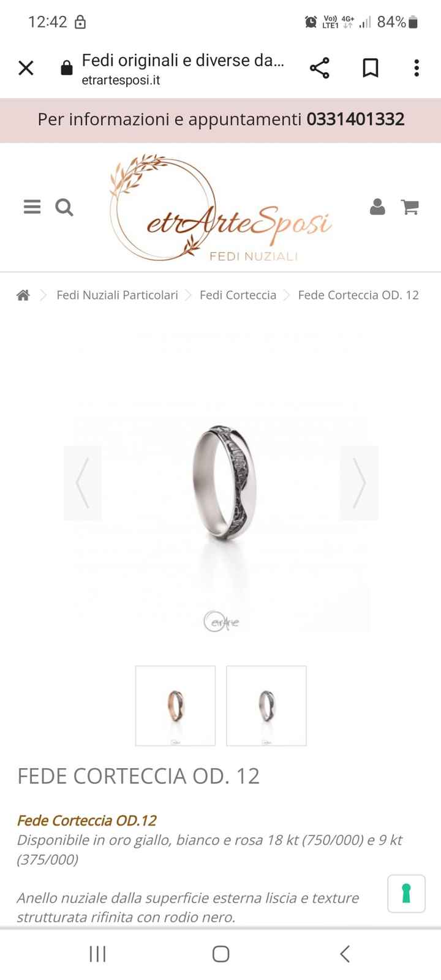Open the browser three-dot menu

tap(417, 67)
